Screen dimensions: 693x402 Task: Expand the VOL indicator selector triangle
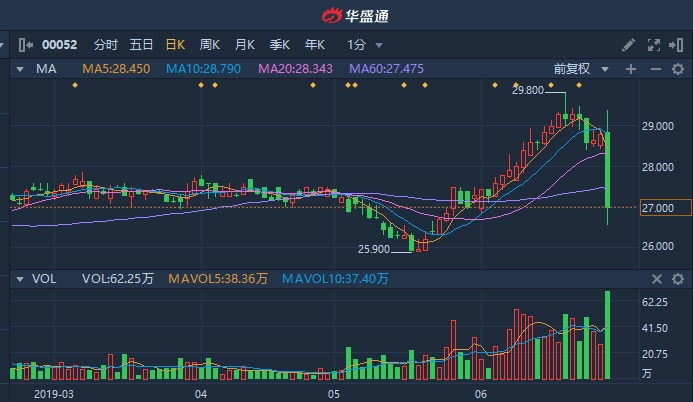(x=20, y=279)
